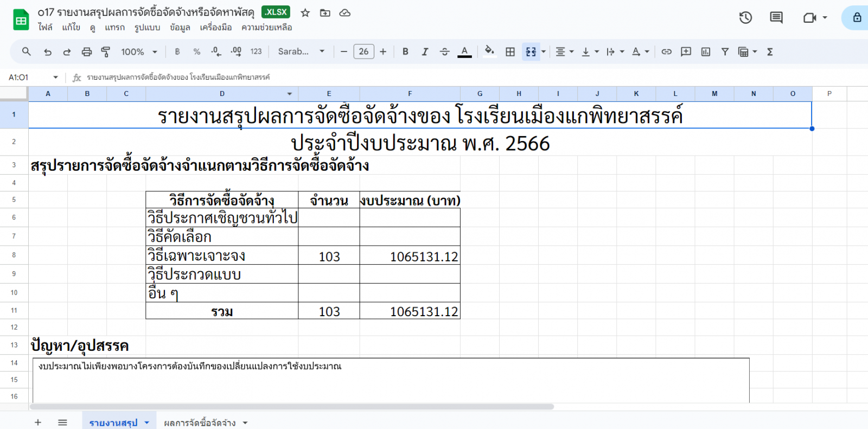868x429 pixels.
Task: Open the ไฟล์ menu
Action: pyautogui.click(x=45, y=27)
